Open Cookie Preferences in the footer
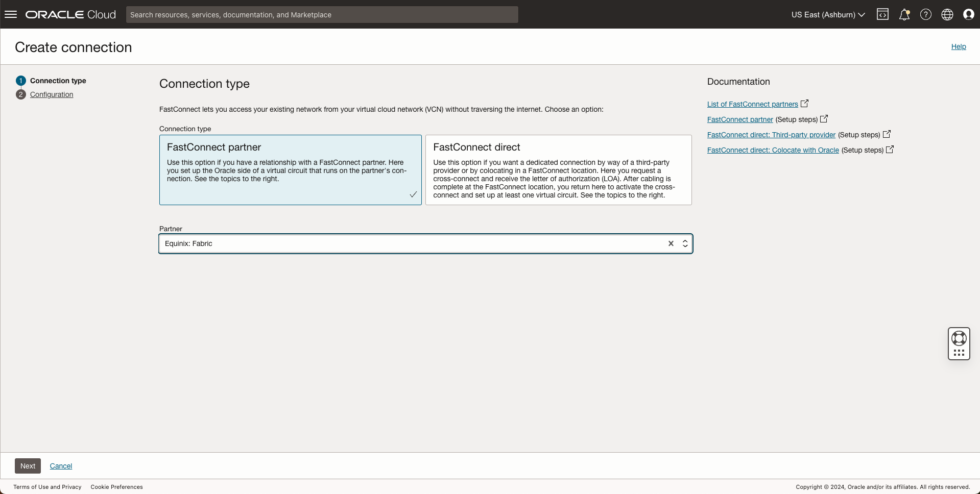 [x=116, y=487]
